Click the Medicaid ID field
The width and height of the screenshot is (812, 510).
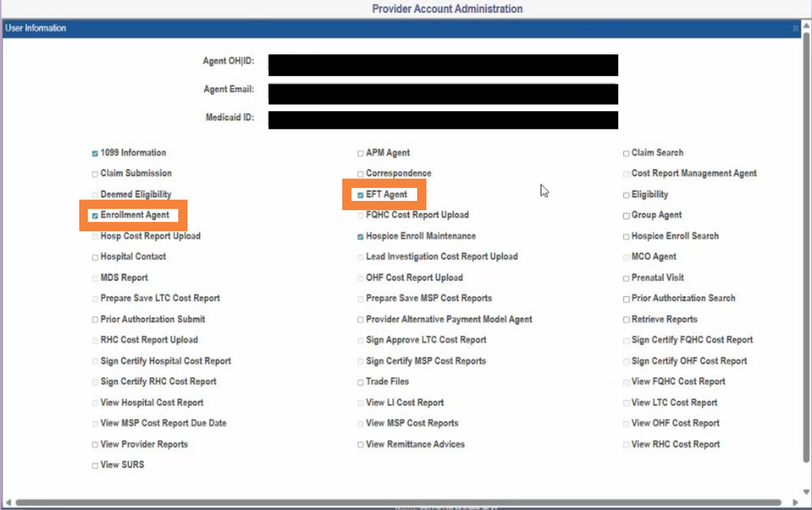click(x=443, y=120)
